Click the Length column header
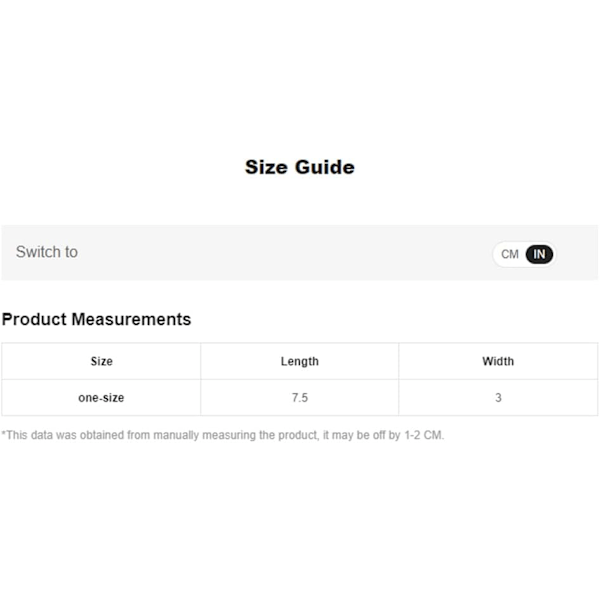Screen dimensions: 600x600 300,361
